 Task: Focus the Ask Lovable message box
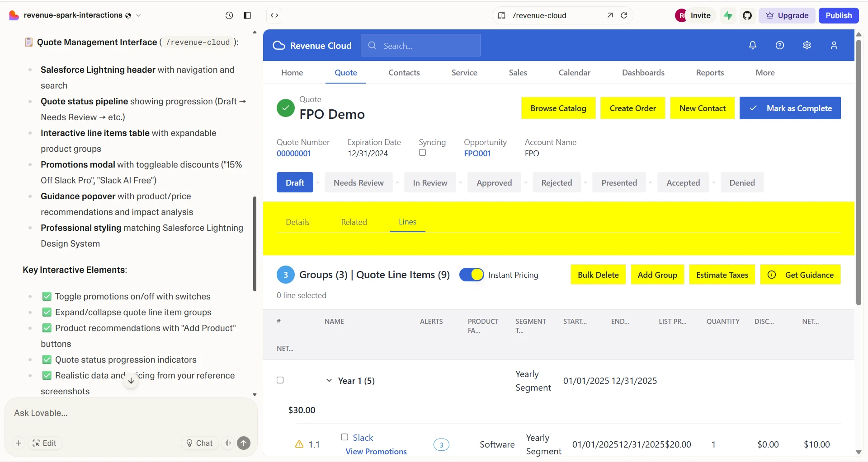[131, 413]
